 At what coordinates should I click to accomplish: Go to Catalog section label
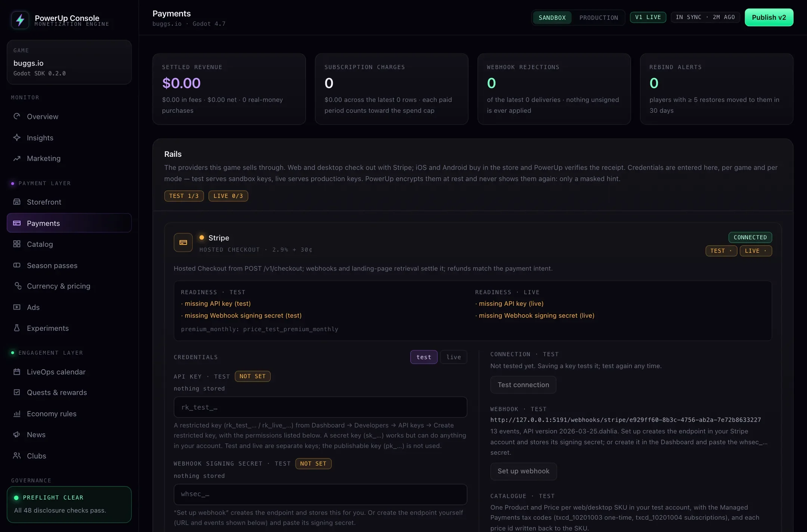40,244
